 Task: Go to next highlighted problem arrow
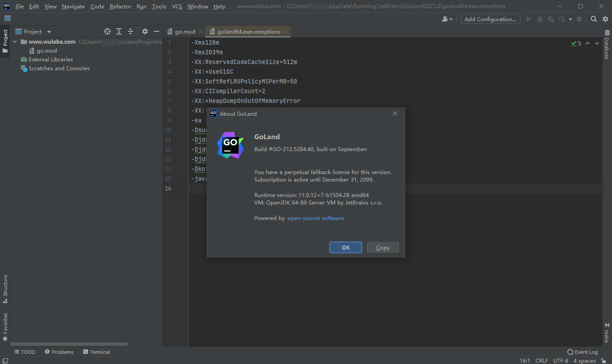click(x=597, y=44)
